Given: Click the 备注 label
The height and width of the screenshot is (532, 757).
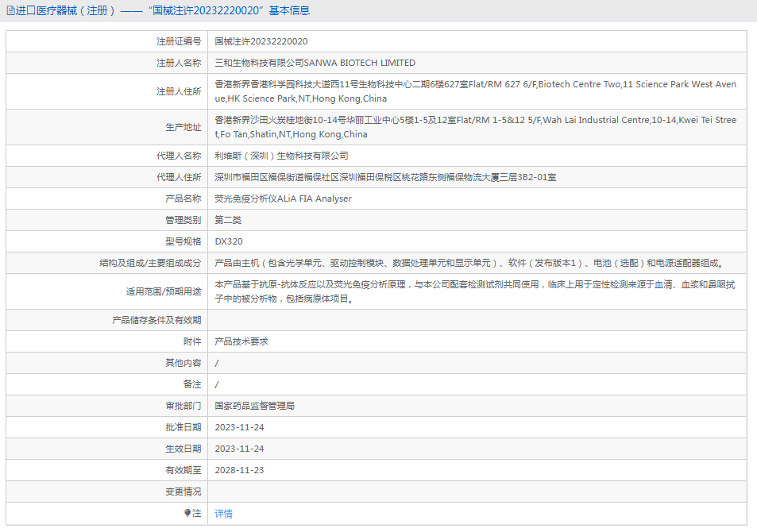Looking at the screenshot, I should click(x=192, y=384).
